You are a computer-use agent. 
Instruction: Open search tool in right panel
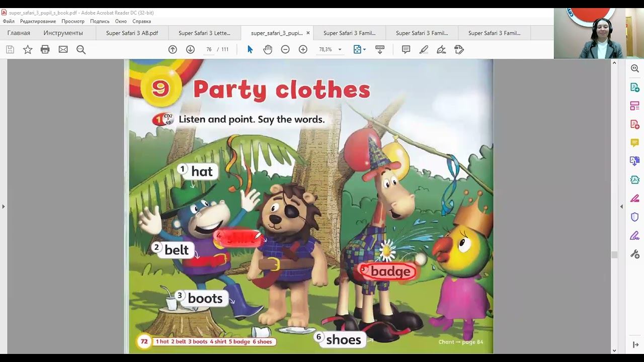pyautogui.click(x=635, y=68)
